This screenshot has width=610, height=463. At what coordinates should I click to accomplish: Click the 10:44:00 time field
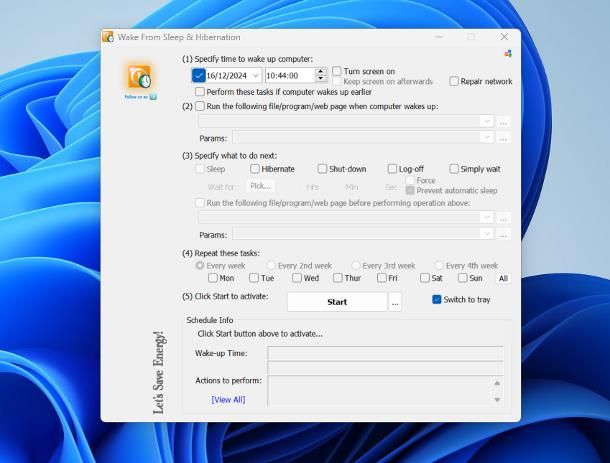[x=289, y=75]
